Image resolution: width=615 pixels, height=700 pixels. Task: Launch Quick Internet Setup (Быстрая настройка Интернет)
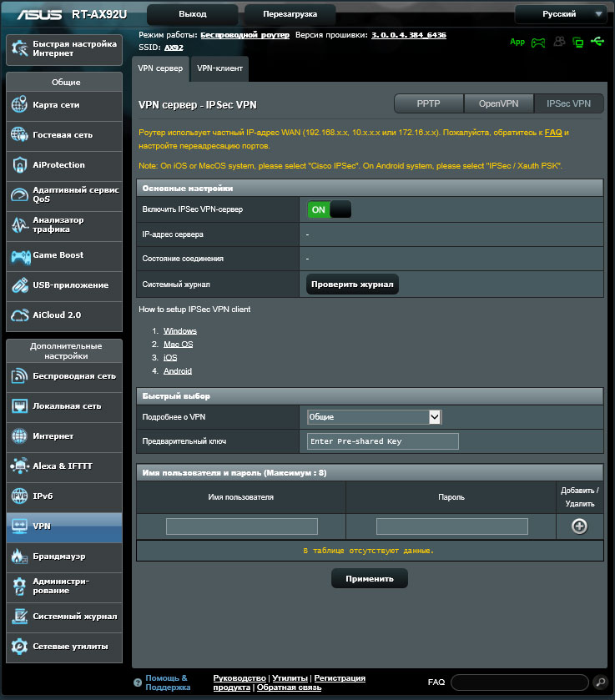coord(64,49)
